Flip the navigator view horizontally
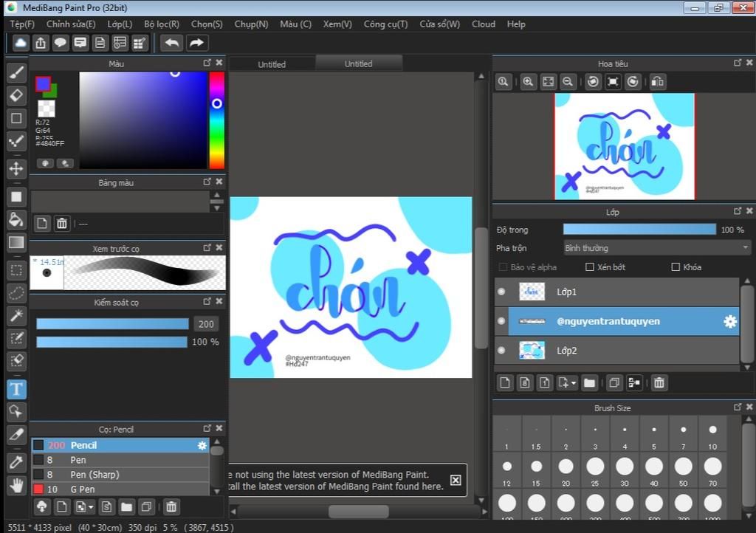 point(658,82)
